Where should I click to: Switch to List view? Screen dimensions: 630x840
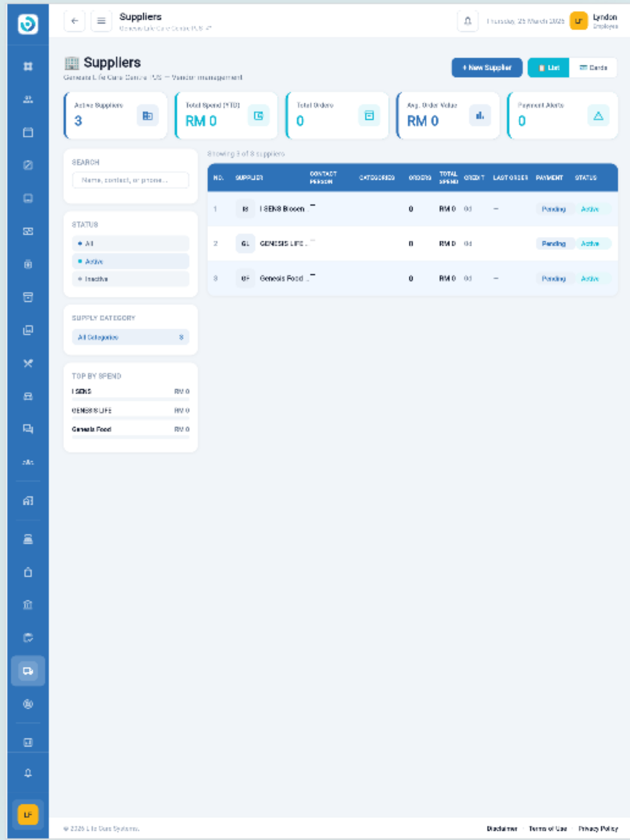549,67
